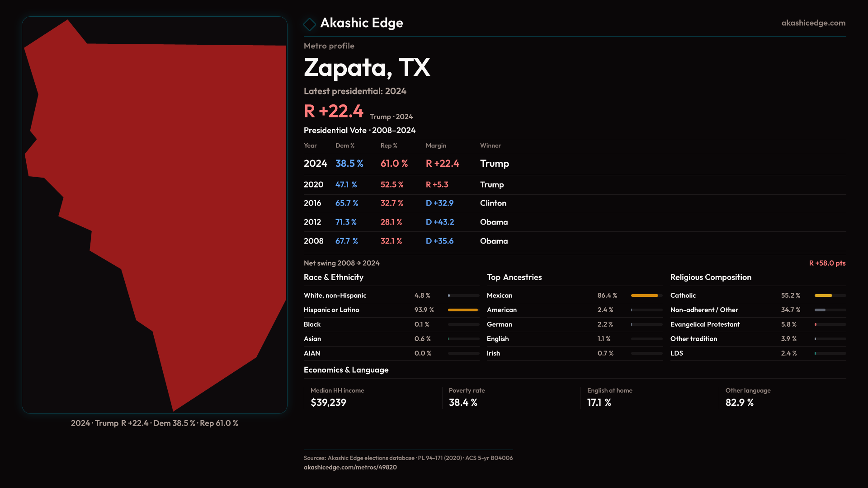Click the Non-adherent / Other gray bar

tap(821, 310)
